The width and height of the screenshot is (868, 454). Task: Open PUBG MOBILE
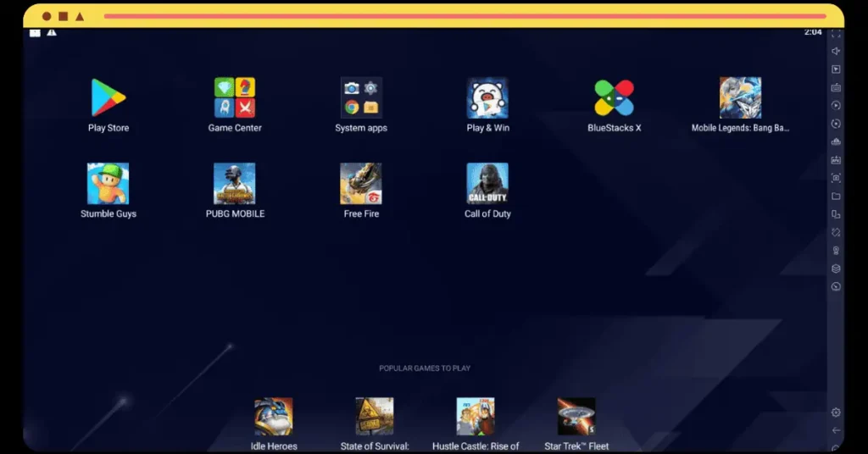click(x=235, y=184)
